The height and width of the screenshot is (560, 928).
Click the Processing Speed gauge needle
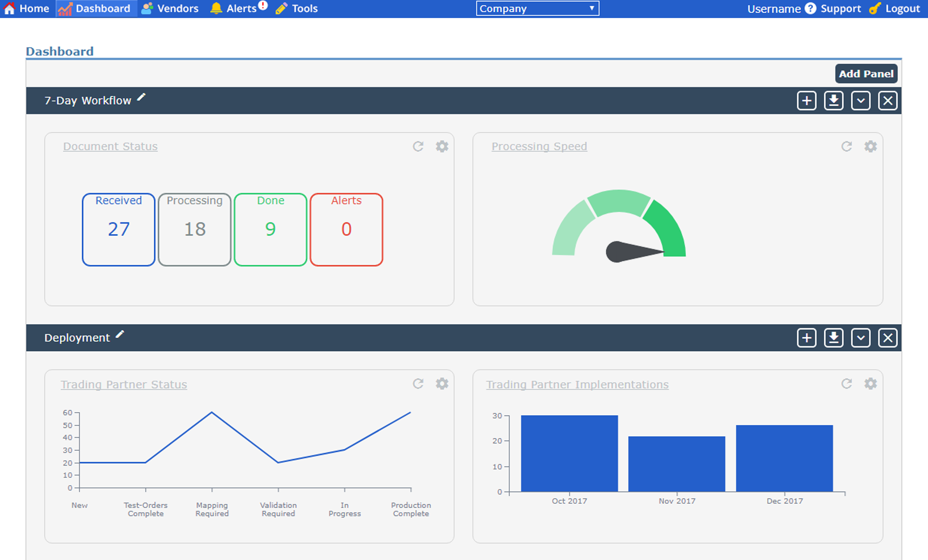click(x=632, y=252)
